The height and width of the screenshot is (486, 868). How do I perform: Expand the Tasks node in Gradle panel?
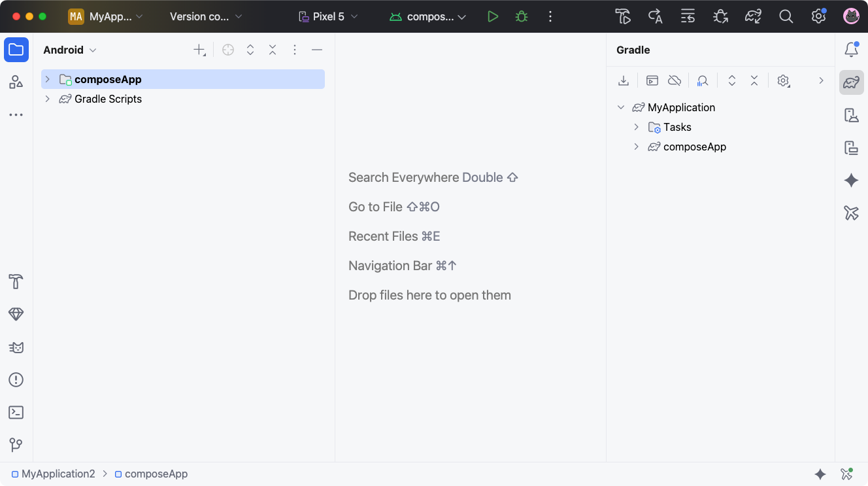tap(636, 127)
